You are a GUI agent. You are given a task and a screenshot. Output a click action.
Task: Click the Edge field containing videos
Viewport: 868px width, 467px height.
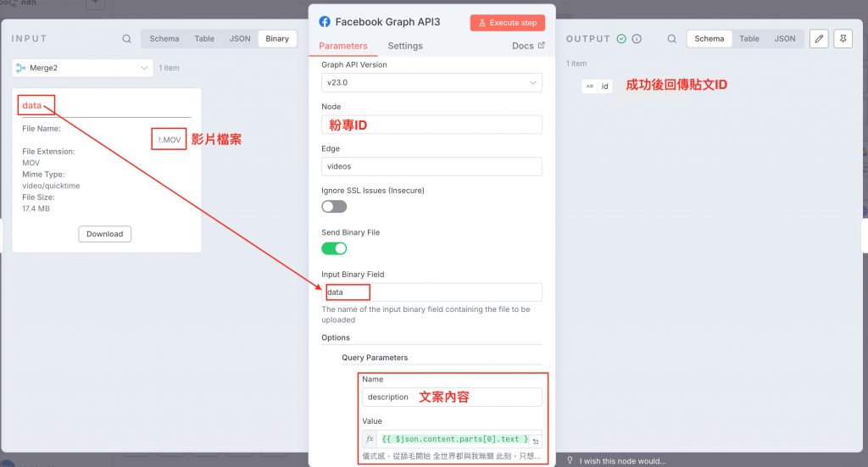coord(431,167)
